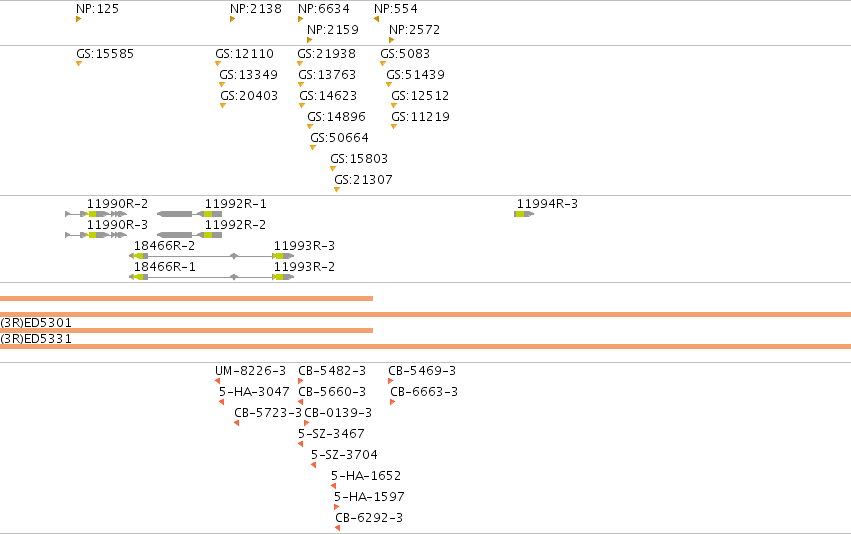
Task: Click the 5-SZ-3467 label
Action: click(x=331, y=434)
